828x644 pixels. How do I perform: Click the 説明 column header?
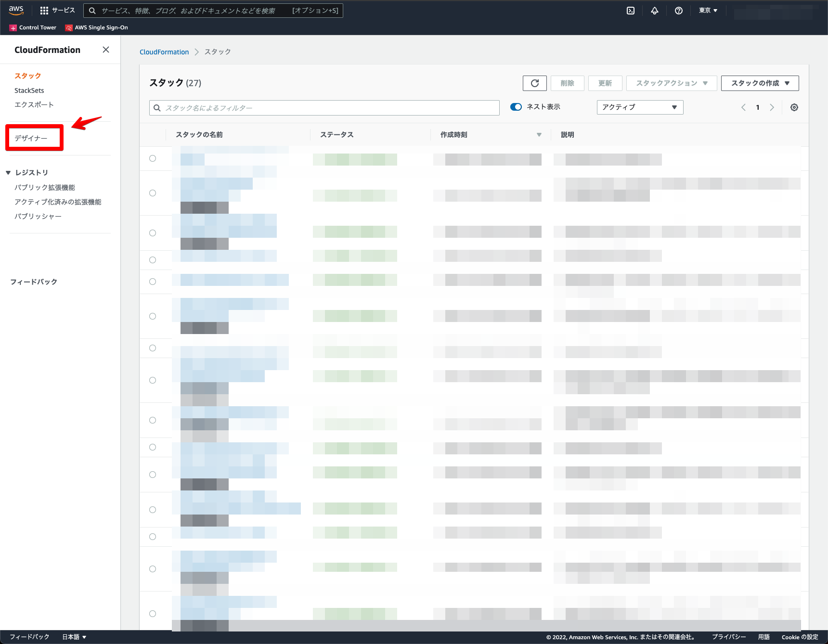[x=568, y=135]
